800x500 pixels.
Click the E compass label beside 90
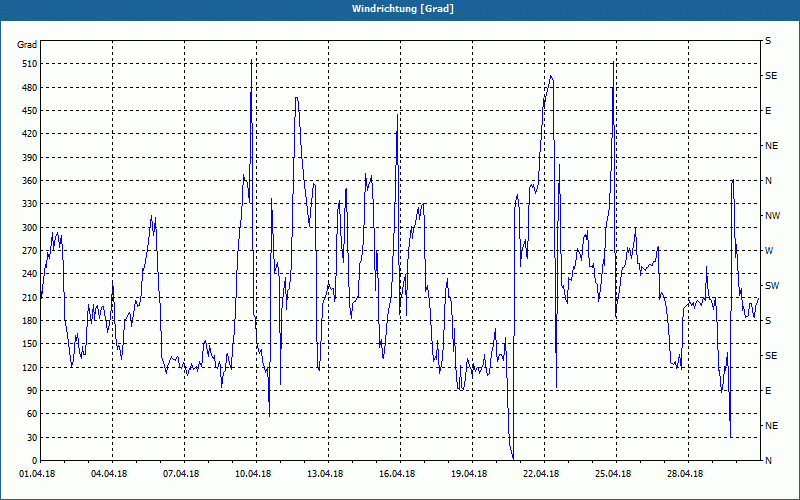(768, 391)
